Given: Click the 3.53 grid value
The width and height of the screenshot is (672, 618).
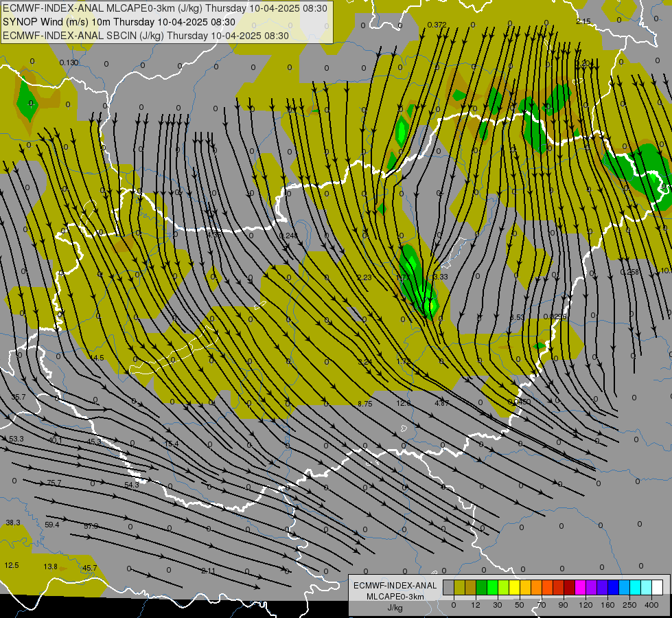Looking at the screenshot, I should tap(518, 317).
